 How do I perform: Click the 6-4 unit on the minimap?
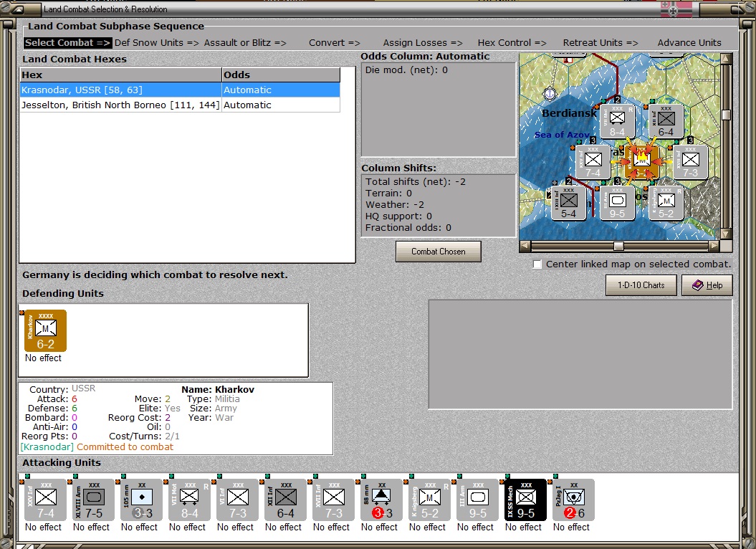pos(666,122)
